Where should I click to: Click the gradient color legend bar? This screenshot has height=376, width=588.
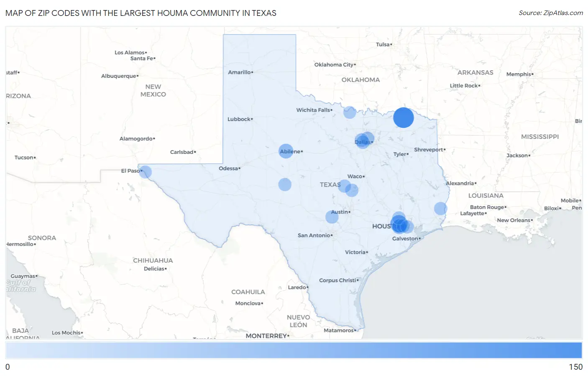(x=294, y=350)
